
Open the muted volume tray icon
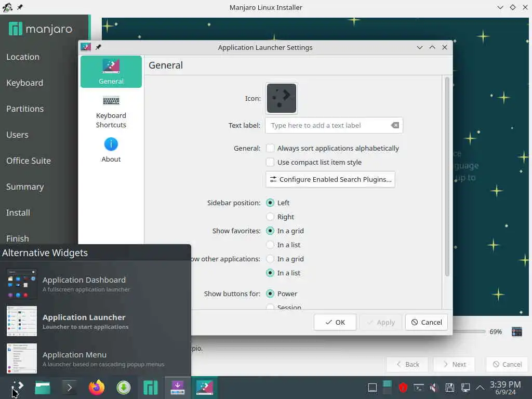click(x=434, y=388)
